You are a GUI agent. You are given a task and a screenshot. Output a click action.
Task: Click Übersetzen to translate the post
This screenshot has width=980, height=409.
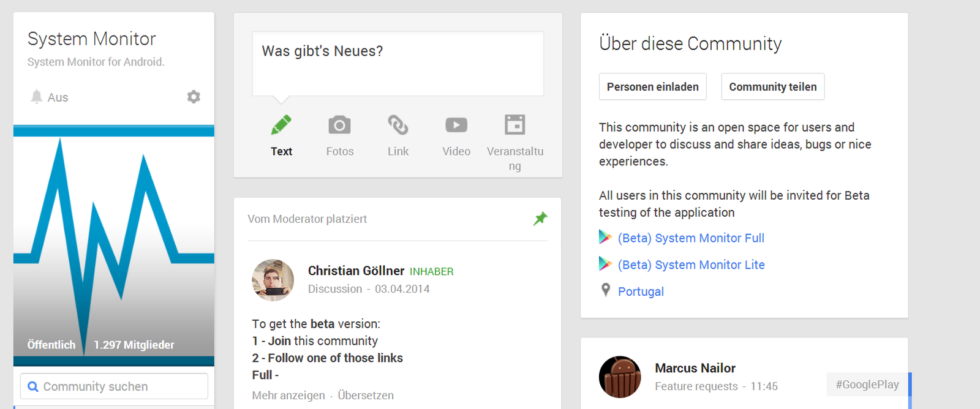tap(366, 396)
